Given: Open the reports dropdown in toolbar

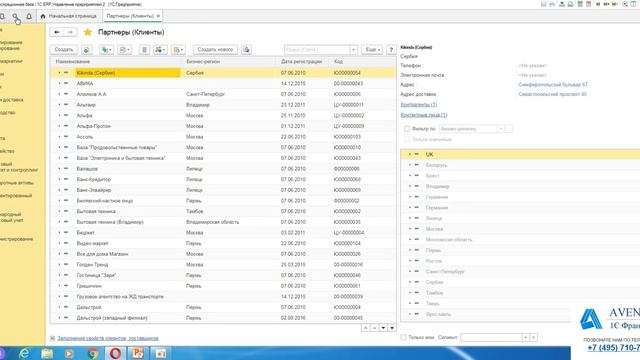Looking at the screenshot, I should [x=178, y=50].
